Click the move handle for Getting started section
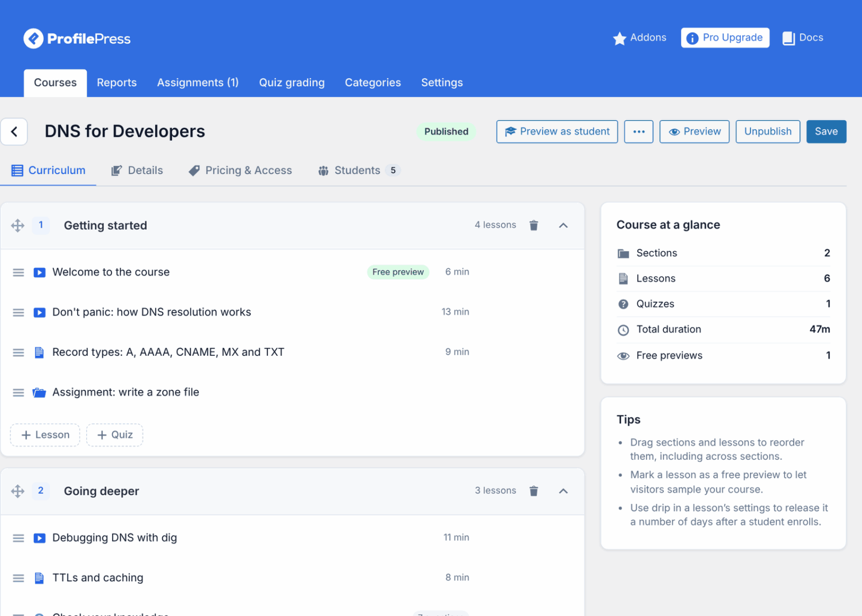The width and height of the screenshot is (862, 616). [x=18, y=225]
